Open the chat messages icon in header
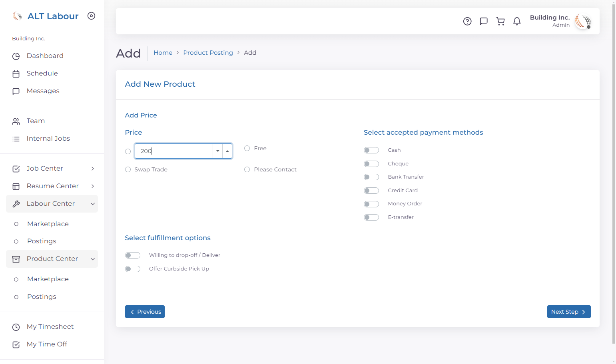This screenshot has width=616, height=364. pos(484,21)
